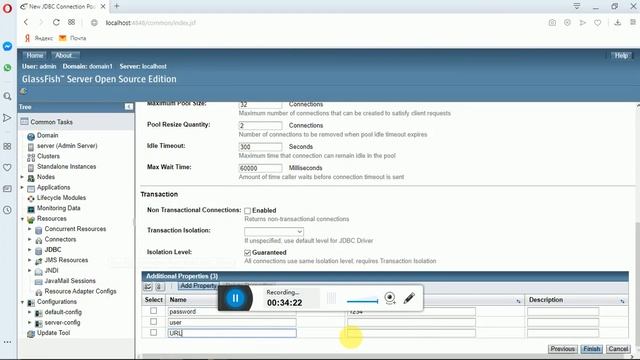Image resolution: width=640 pixels, height=360 pixels.
Task: Click the Idle Timeout field
Action: (x=260, y=147)
